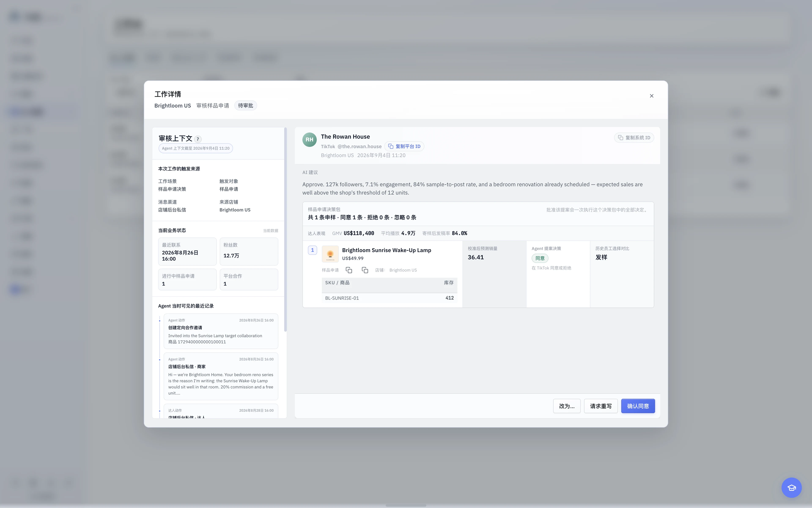Click the "Agent 上下文截至 2026年9月4日 11:20" chip
The height and width of the screenshot is (508, 812).
pyautogui.click(x=196, y=149)
